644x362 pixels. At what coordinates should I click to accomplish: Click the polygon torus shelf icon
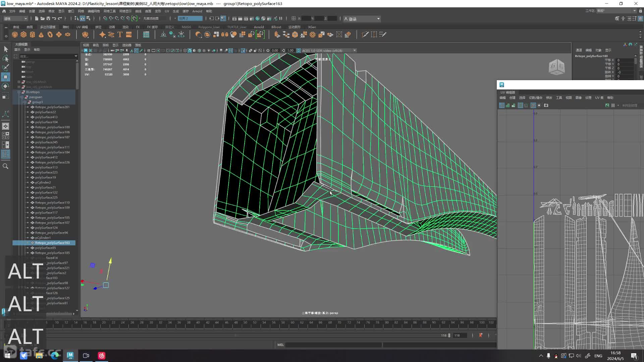coord(50,35)
